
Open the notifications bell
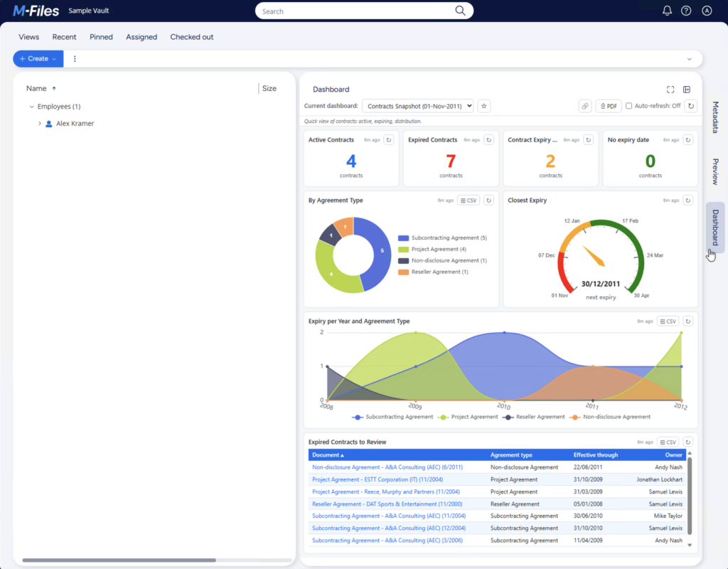pos(667,11)
